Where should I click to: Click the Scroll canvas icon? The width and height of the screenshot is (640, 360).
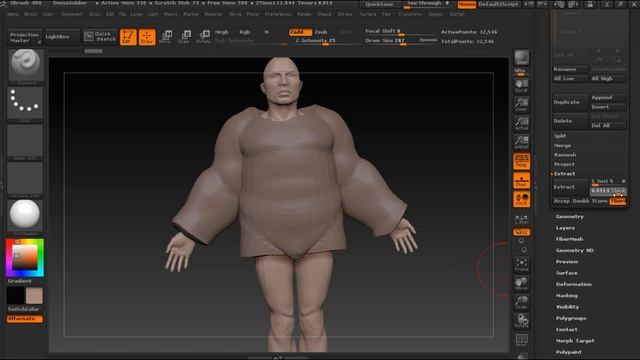521,85
